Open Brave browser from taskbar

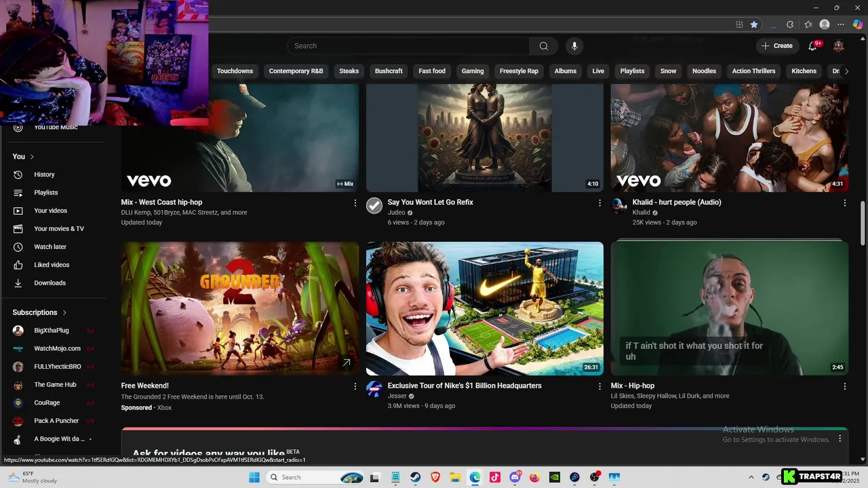coord(435,477)
